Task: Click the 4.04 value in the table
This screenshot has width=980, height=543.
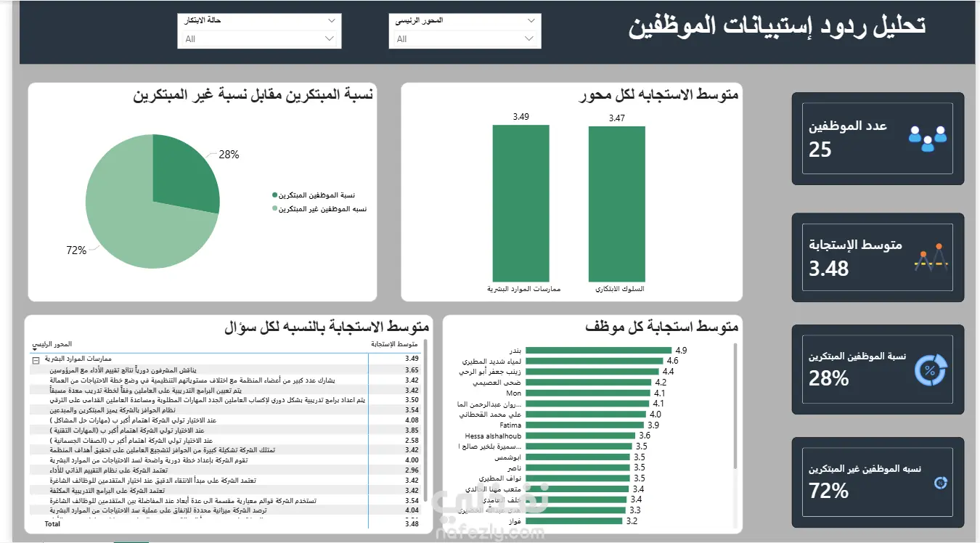Action: 412,511
